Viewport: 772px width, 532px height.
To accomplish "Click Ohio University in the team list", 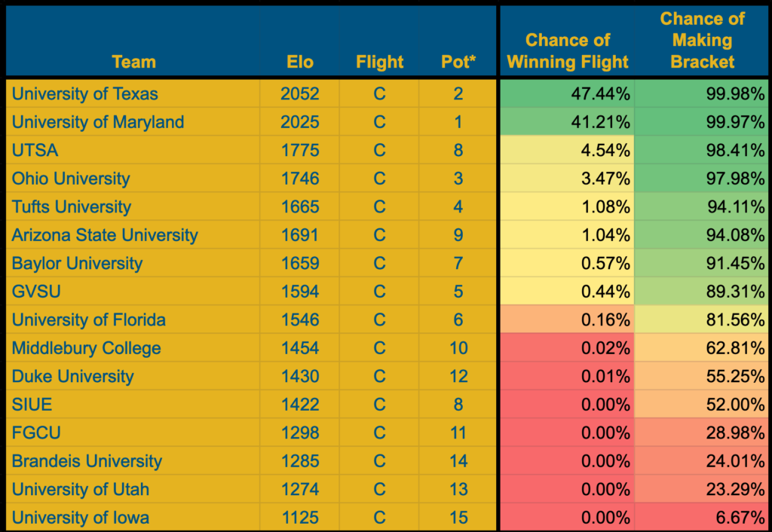I will [x=70, y=179].
